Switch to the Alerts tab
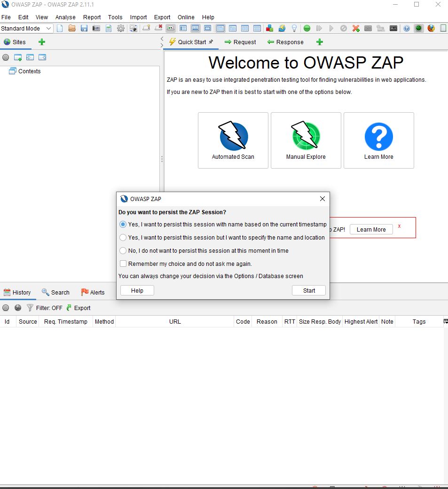The width and height of the screenshot is (448, 489). [96, 292]
